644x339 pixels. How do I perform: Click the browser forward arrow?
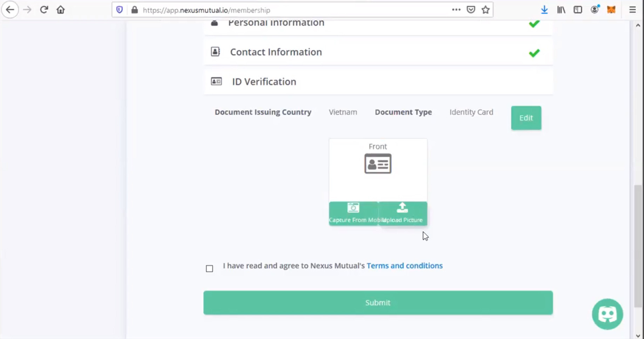pos(27,10)
